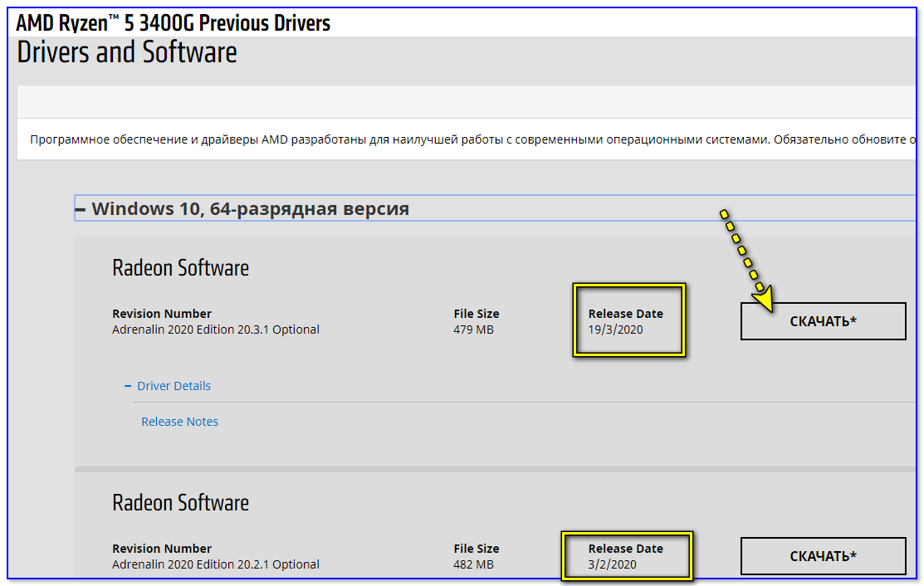Click the Adrenalin 2020 Edition 20.3.1 Optional text
Image resolution: width=924 pixels, height=586 pixels.
(215, 330)
